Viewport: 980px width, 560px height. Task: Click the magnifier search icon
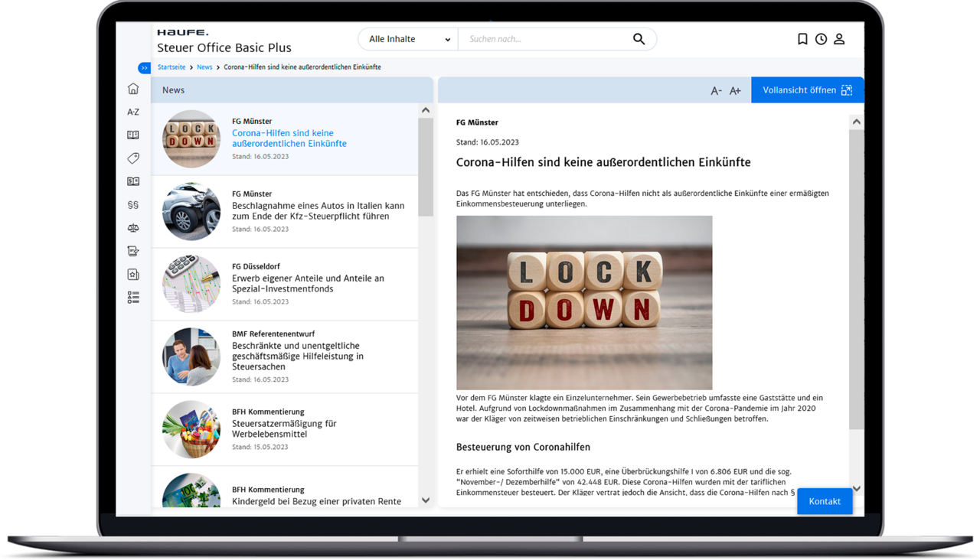point(639,39)
